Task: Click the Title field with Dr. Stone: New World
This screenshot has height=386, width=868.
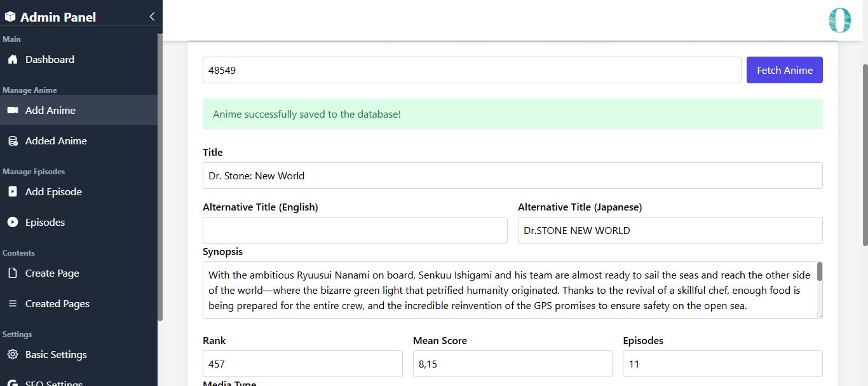Action: (x=513, y=176)
